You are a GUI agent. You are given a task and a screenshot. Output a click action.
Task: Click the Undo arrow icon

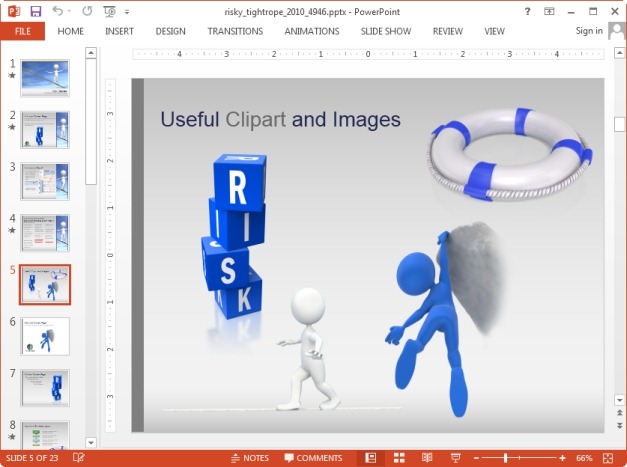(58, 11)
